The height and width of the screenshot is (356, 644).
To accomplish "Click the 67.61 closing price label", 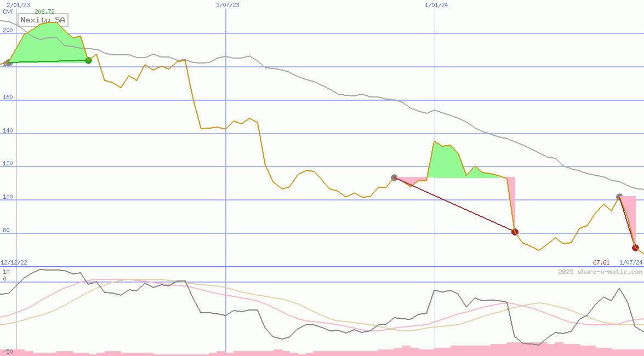I will (x=601, y=262).
